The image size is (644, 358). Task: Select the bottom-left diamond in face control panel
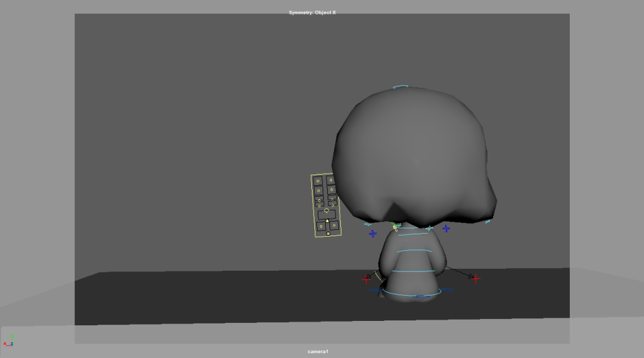tap(321, 226)
